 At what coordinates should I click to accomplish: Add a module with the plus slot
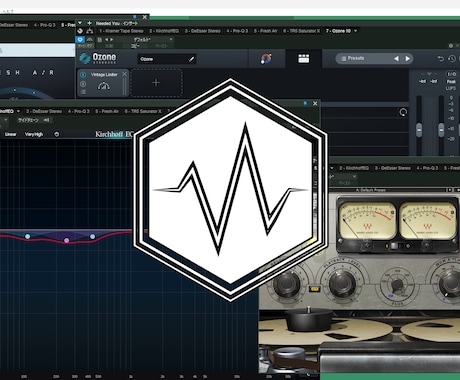(x=156, y=83)
